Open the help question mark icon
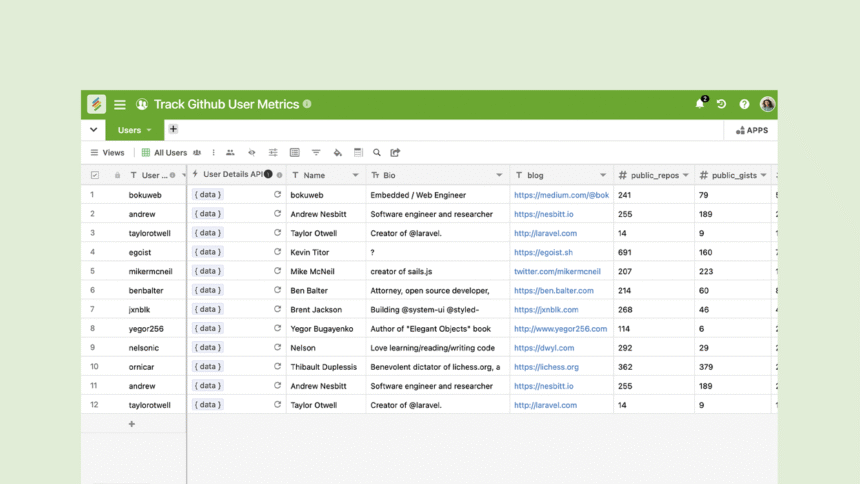The height and width of the screenshot is (484, 860). pyautogui.click(x=744, y=104)
